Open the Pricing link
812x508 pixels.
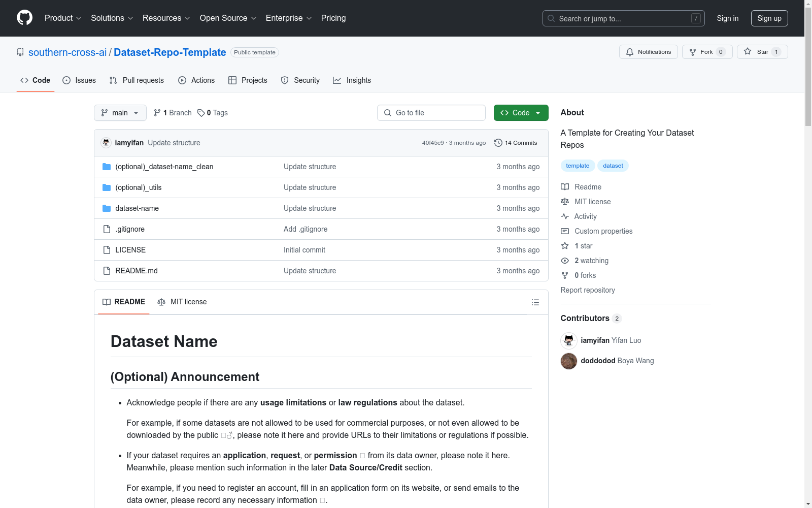(x=333, y=18)
